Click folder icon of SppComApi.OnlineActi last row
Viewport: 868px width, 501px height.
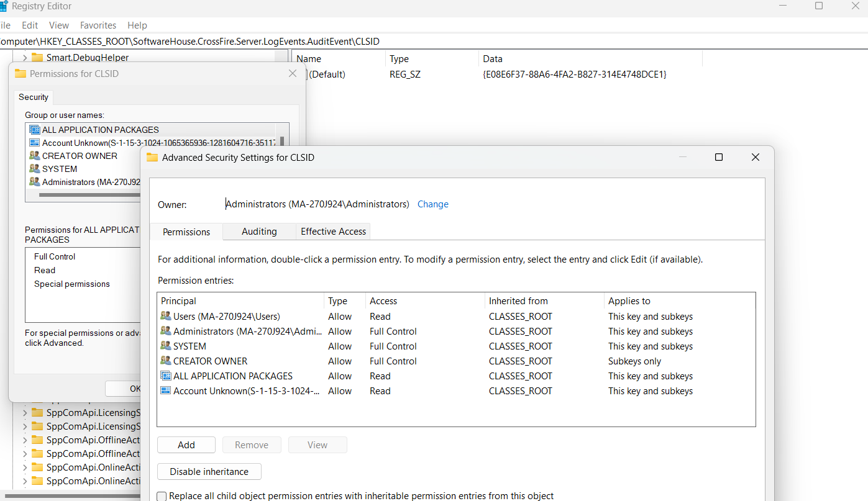point(37,481)
